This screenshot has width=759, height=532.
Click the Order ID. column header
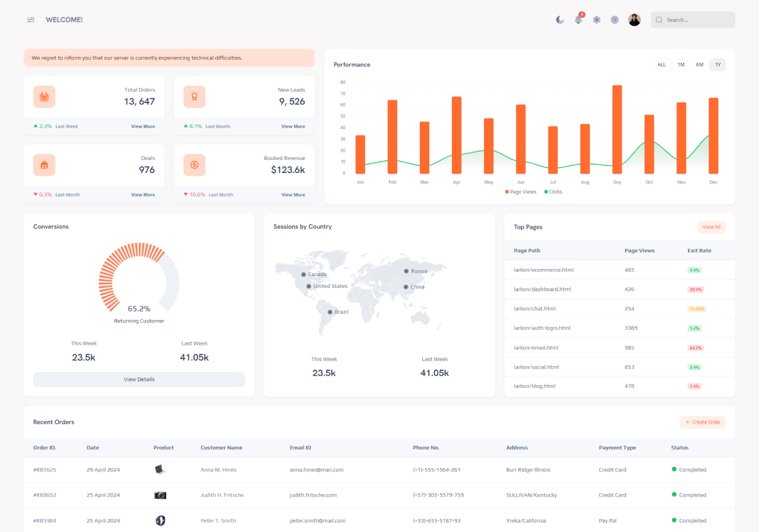pyautogui.click(x=44, y=448)
